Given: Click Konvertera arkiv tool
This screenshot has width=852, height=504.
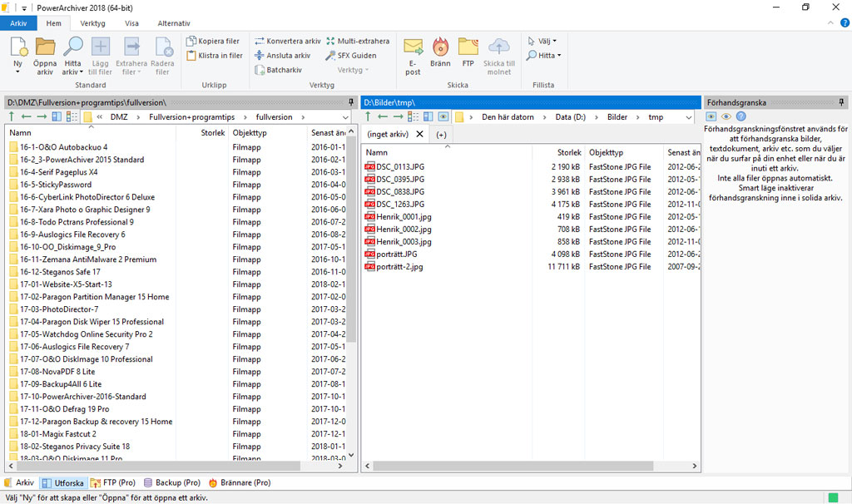Looking at the screenshot, I should [287, 41].
